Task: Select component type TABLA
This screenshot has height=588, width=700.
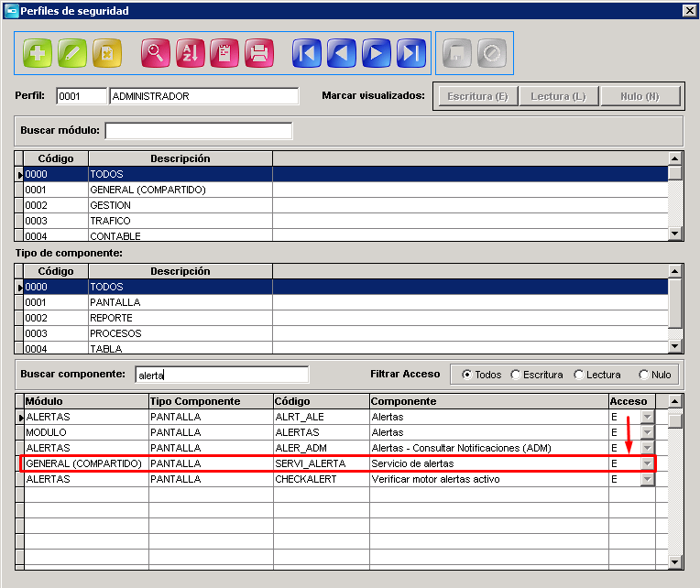Action: 346,348
